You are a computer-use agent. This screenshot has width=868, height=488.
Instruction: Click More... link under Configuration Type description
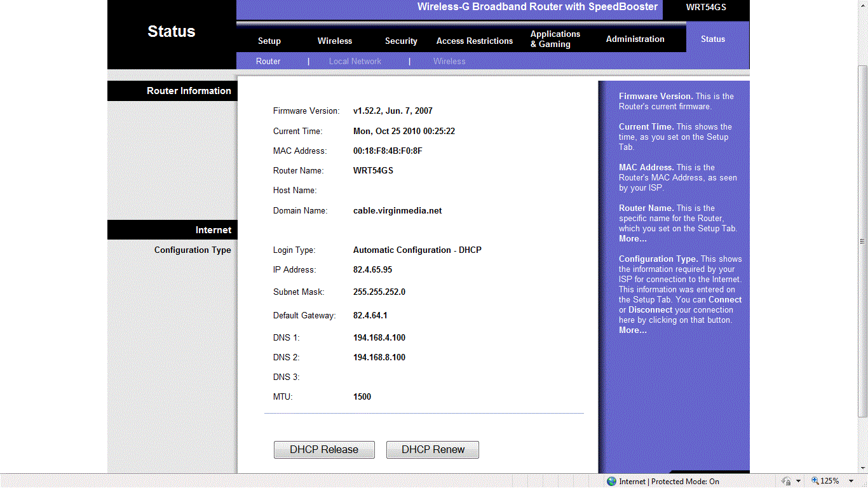tap(632, 330)
